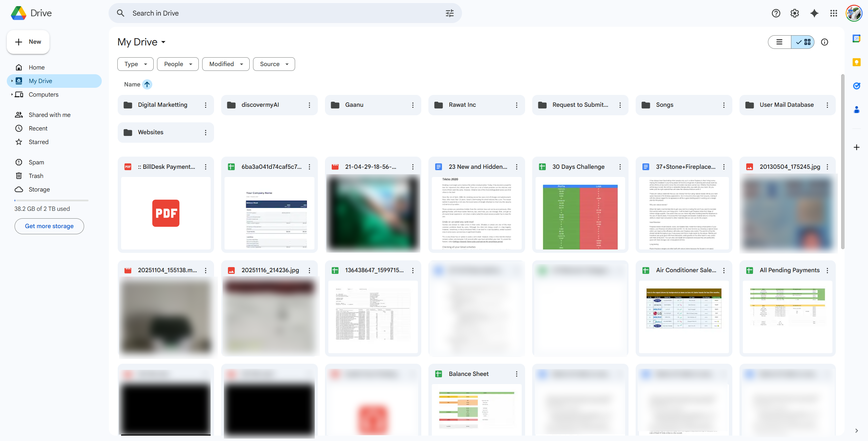Click the Get more storage button

[49, 226]
